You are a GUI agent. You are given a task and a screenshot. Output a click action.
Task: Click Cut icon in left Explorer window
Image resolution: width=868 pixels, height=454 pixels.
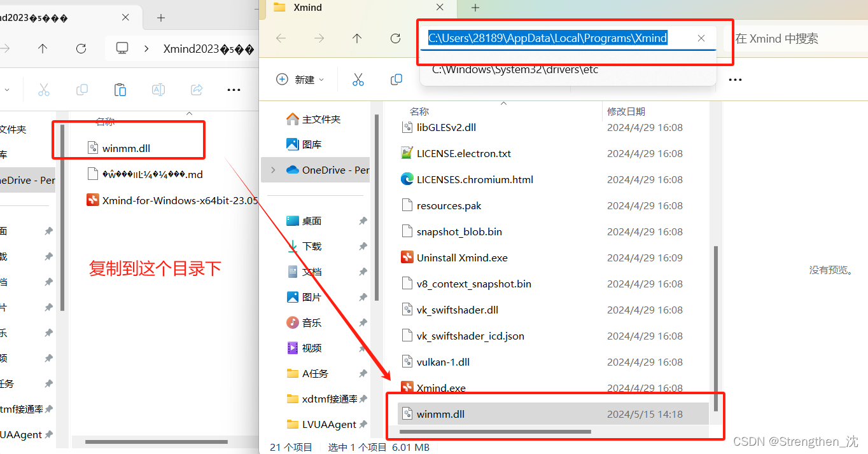point(44,90)
